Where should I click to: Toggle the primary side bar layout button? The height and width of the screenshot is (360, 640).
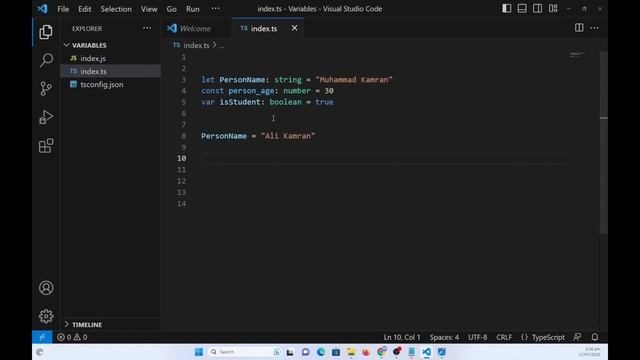(507, 9)
